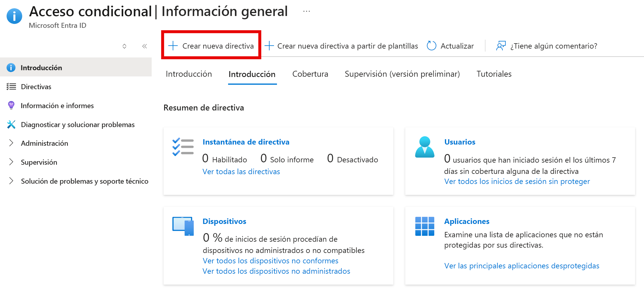Click the Dispositivos devices icon
This screenshot has width=644, height=298.
coord(183,226)
